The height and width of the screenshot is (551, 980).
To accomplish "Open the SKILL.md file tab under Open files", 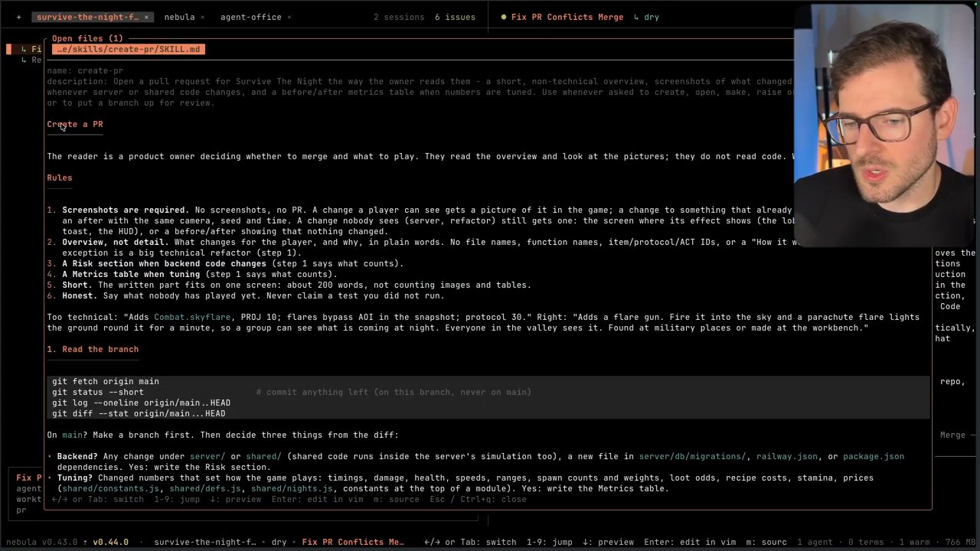I will pos(128,49).
